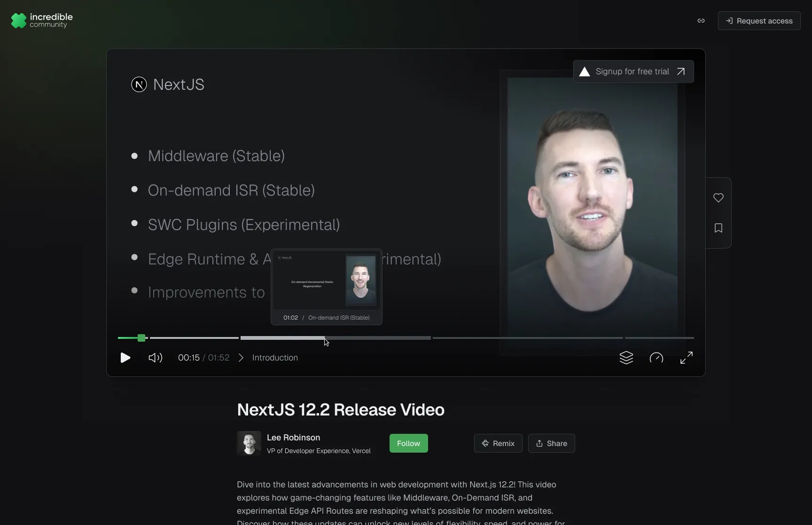The width and height of the screenshot is (812, 525).
Task: Expand the Introduction chapter chevron
Action: [241, 358]
